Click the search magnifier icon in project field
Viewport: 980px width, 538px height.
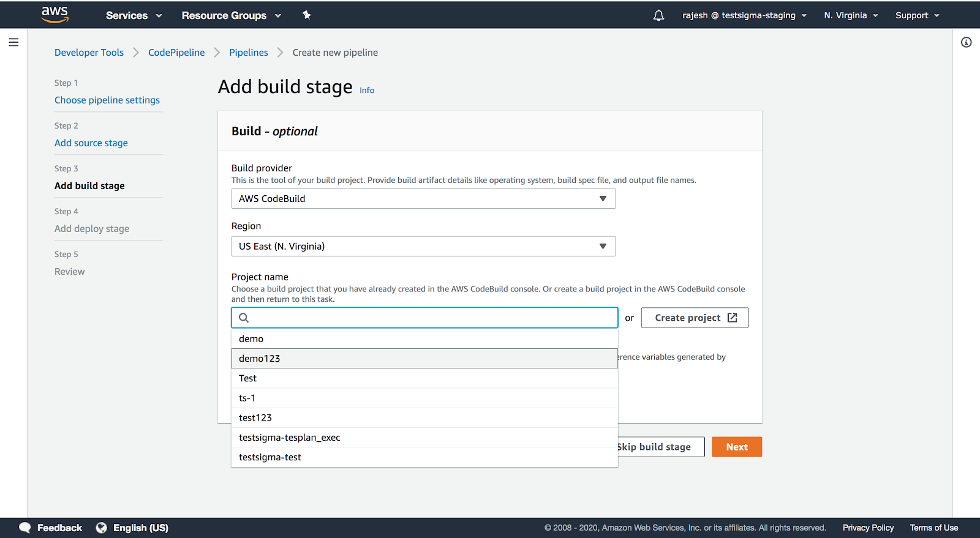coord(244,318)
